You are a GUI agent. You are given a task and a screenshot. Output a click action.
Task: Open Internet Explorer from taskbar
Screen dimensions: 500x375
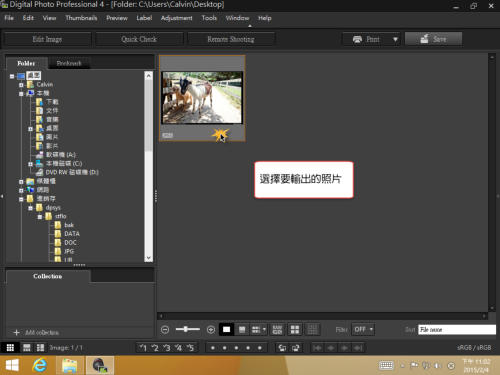[40, 365]
